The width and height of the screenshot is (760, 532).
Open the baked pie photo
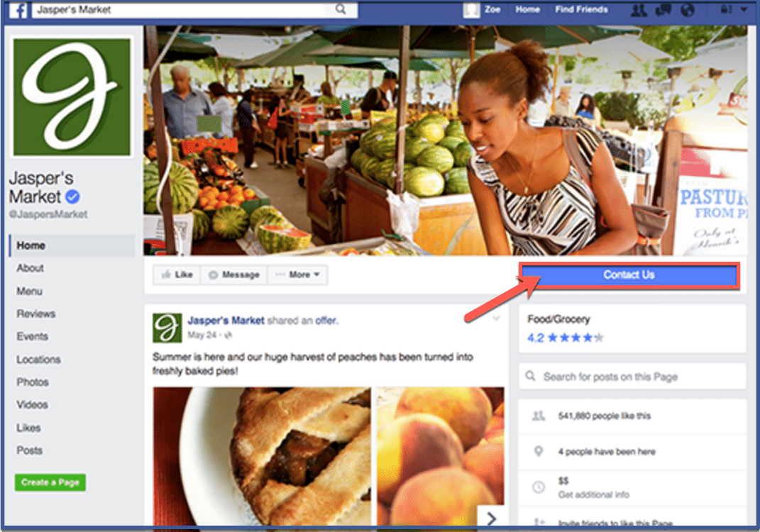(263, 456)
